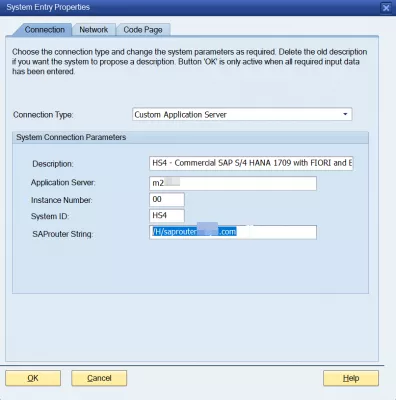Viewport: 396px width, 400px height.
Task: Click the Connection Type label
Action: click(43, 115)
